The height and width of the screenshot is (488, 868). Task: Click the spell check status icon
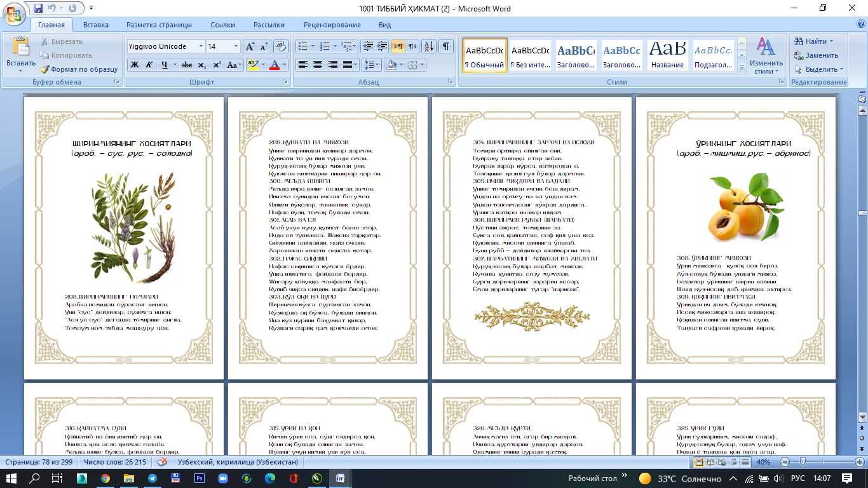(163, 462)
